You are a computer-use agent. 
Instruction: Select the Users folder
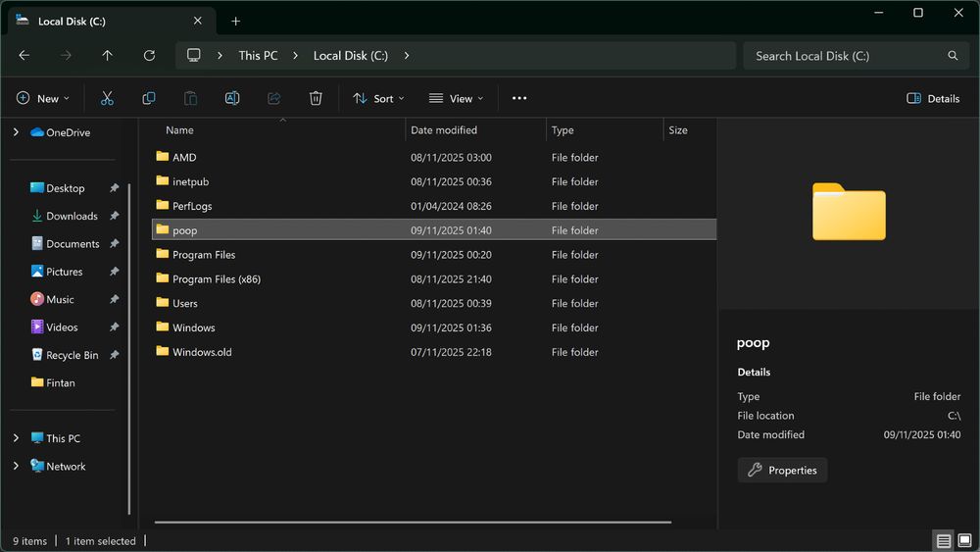pos(434,304)
